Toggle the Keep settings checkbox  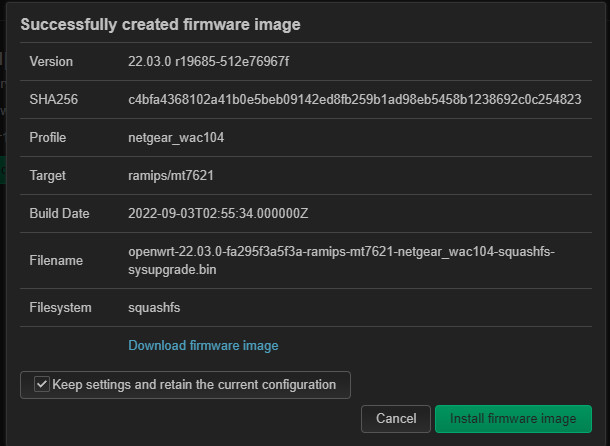click(41, 384)
